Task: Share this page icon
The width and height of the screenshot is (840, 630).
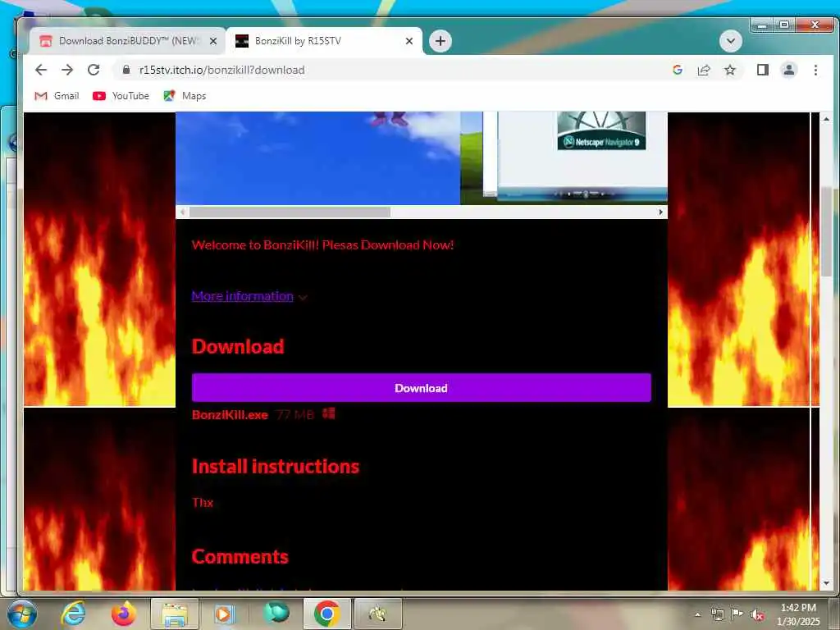Action: click(703, 70)
